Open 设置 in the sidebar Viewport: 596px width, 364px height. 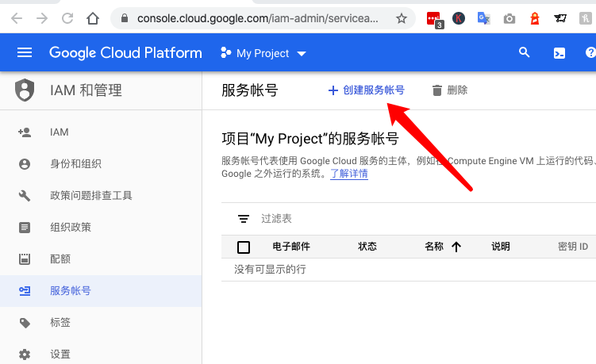101,354
